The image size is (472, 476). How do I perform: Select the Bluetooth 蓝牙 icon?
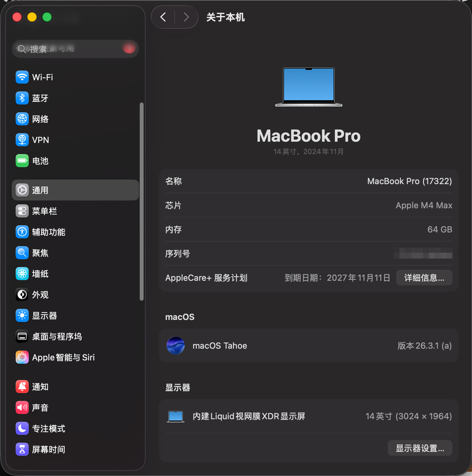coord(22,98)
